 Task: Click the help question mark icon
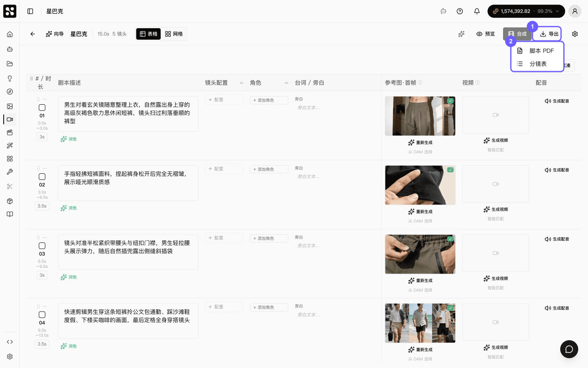(x=460, y=11)
